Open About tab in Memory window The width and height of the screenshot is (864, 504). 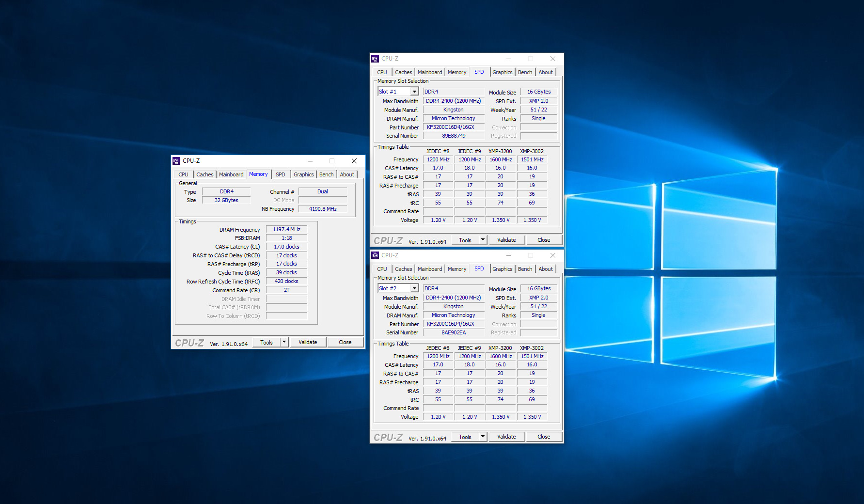[347, 174]
